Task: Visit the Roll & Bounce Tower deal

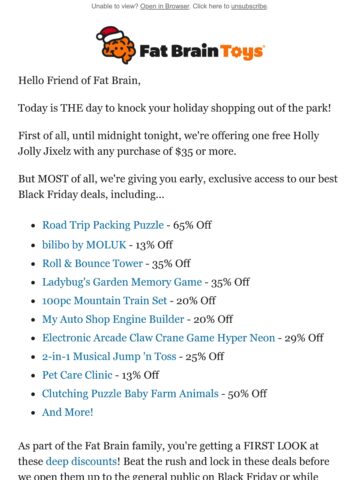Action: 92,263
